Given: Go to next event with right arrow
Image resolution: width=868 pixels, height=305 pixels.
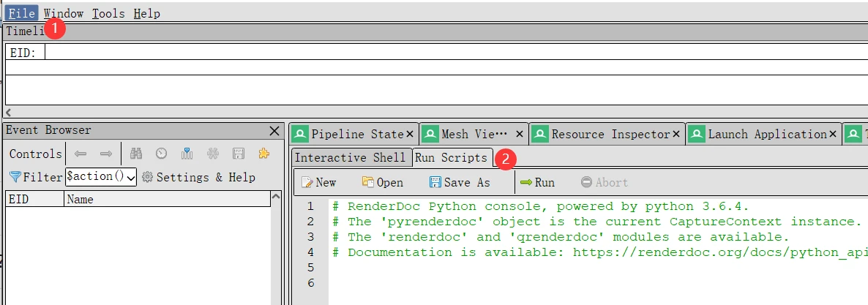Looking at the screenshot, I should [x=106, y=154].
